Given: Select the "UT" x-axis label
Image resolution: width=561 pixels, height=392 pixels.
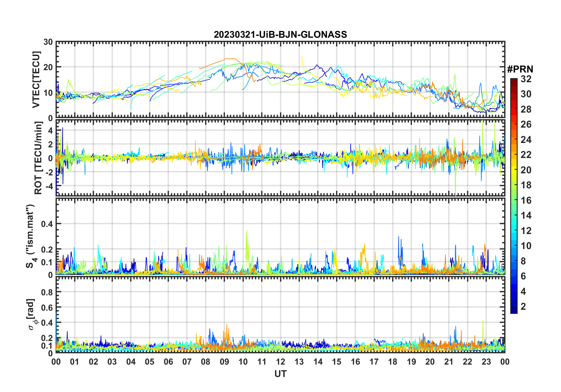Looking at the screenshot, I should (x=280, y=374).
